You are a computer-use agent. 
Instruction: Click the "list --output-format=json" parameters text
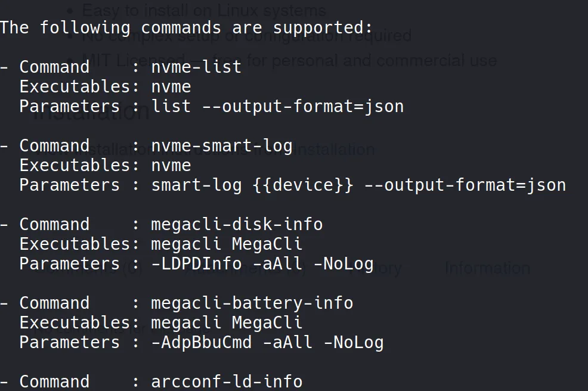click(277, 106)
